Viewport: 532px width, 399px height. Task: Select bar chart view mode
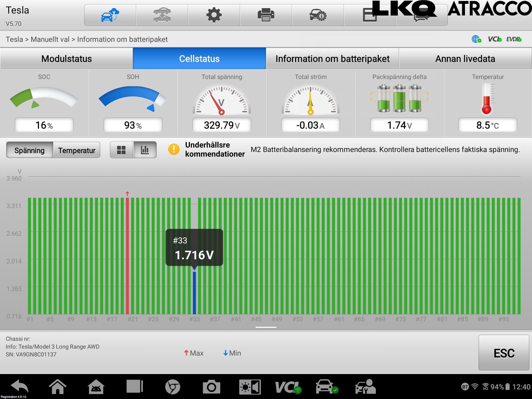(145, 150)
